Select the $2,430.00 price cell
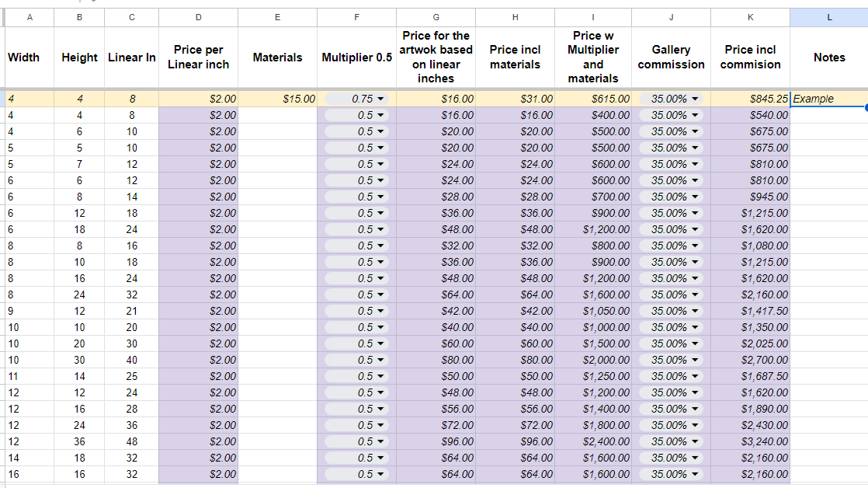 (750, 425)
